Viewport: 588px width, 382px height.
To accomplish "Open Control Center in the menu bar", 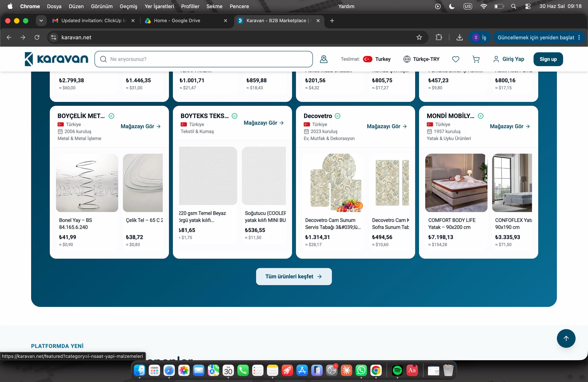I will [x=528, y=6].
